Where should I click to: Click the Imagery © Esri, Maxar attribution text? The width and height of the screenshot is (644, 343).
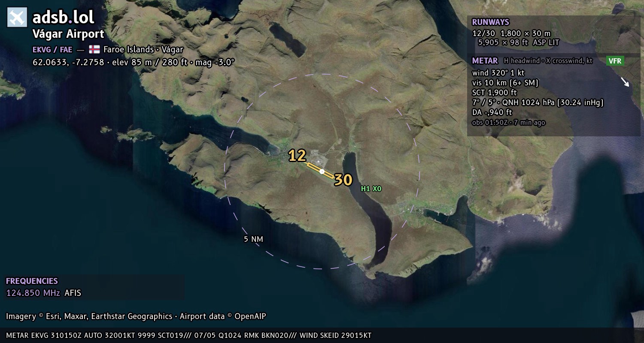(136, 316)
